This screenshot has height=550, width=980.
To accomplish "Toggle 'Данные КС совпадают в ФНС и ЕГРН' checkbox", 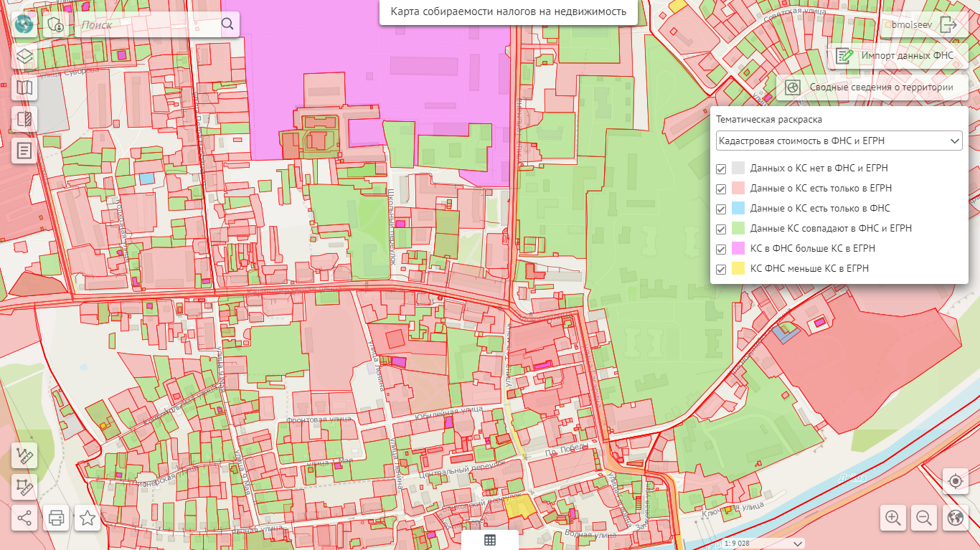I will pos(722,229).
